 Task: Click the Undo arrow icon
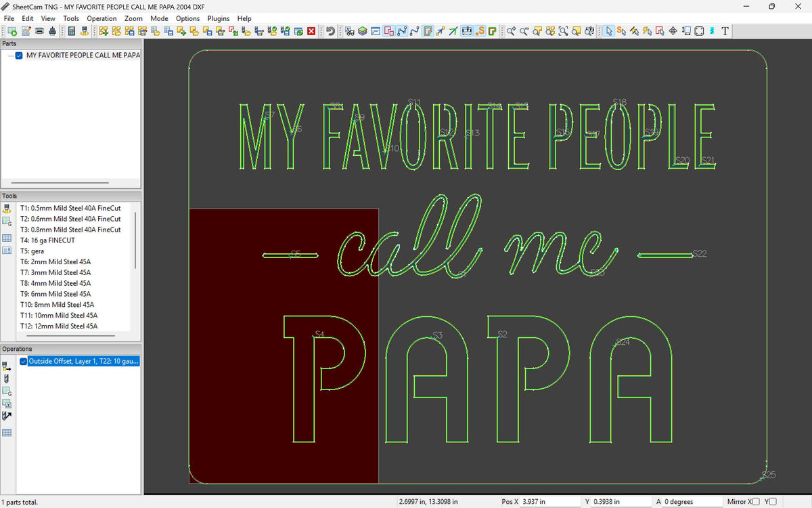click(330, 31)
